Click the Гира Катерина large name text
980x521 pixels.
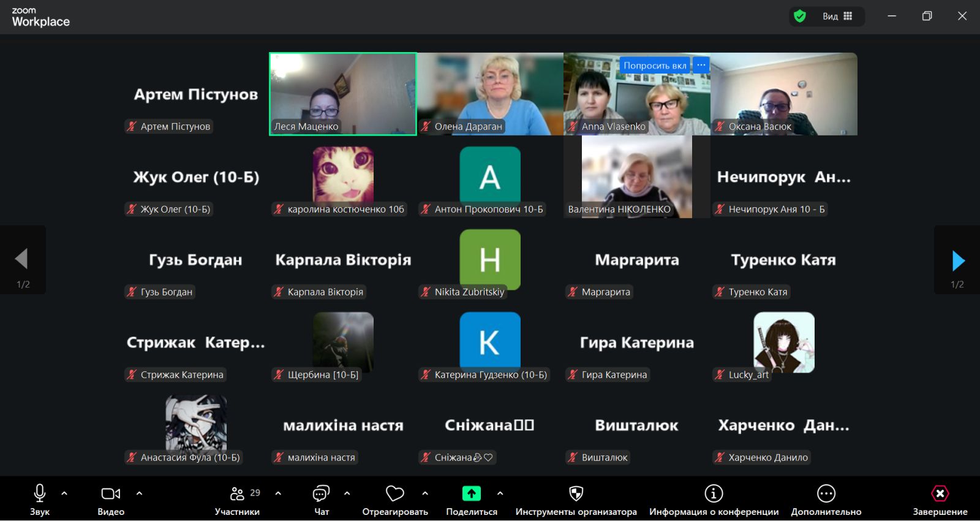pos(637,343)
